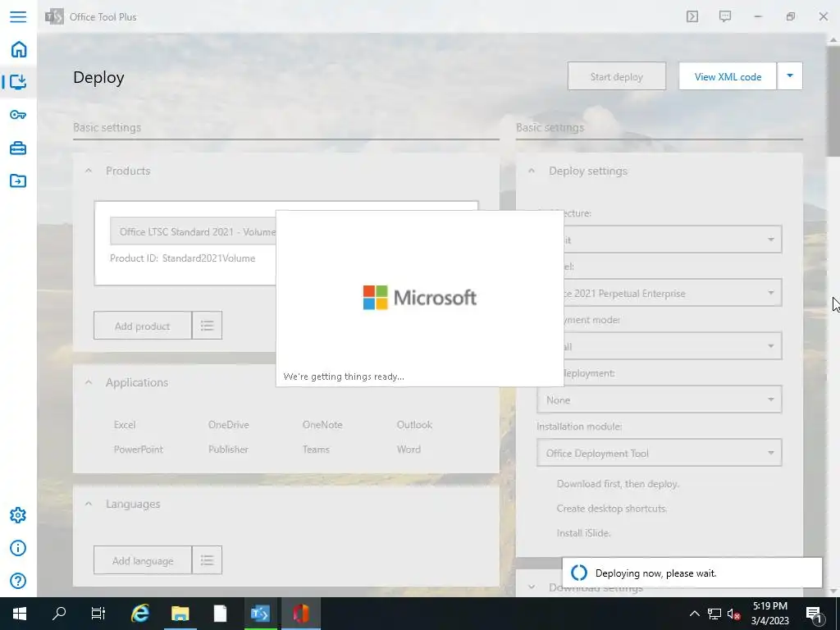Open the network tray icon

click(x=714, y=614)
